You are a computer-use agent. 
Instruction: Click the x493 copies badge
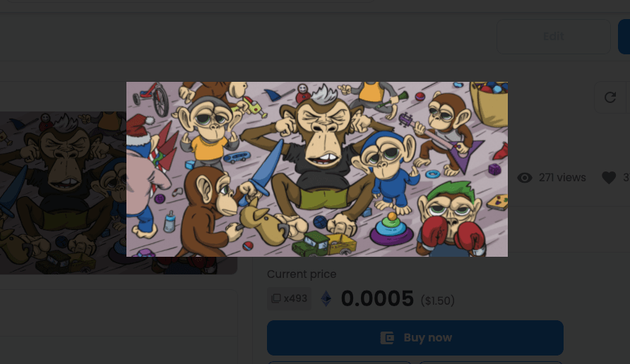[289, 298]
